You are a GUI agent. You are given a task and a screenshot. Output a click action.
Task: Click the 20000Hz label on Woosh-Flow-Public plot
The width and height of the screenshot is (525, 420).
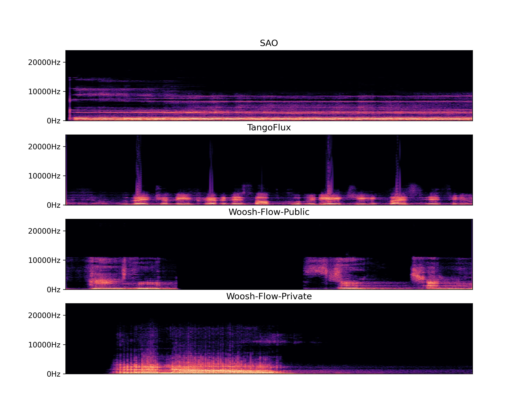coord(44,231)
